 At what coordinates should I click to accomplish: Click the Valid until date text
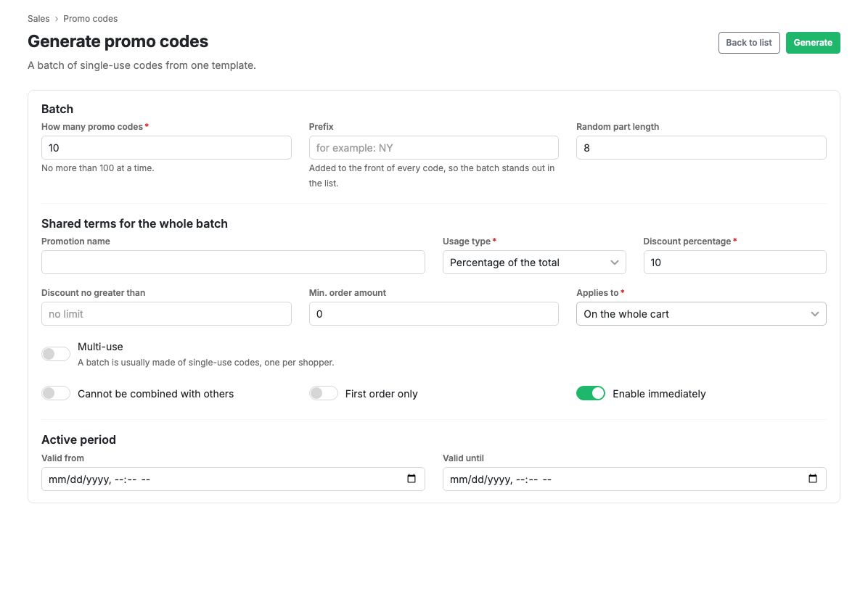click(501, 479)
